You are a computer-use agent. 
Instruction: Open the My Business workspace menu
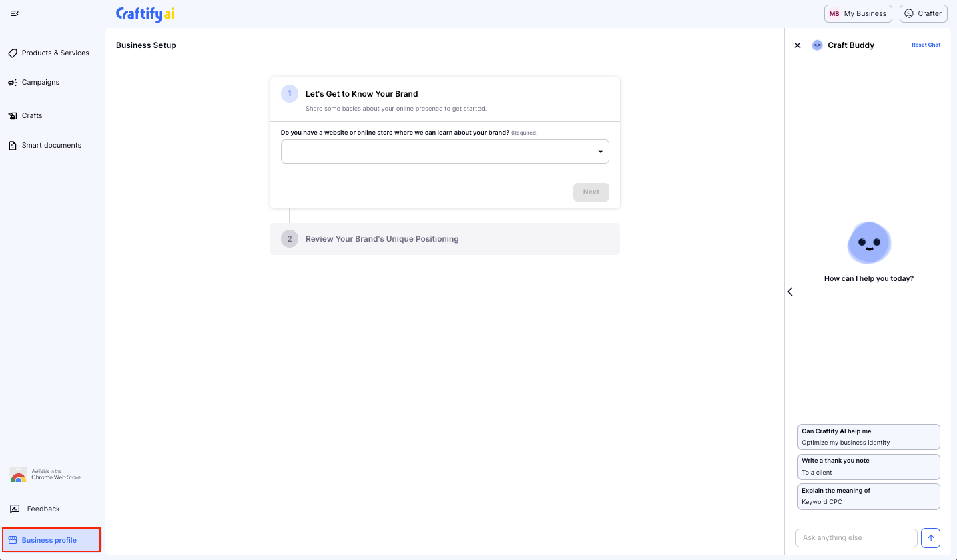[858, 13]
